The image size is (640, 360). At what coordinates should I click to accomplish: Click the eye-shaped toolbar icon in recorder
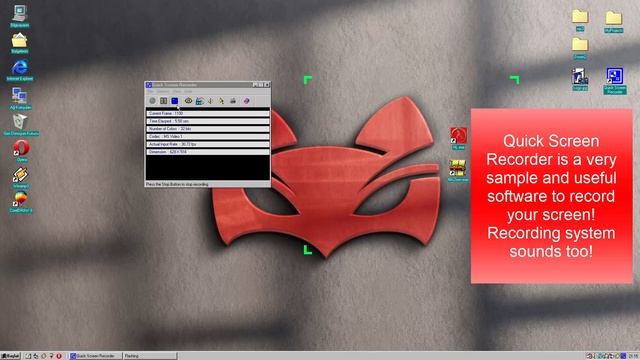188,101
